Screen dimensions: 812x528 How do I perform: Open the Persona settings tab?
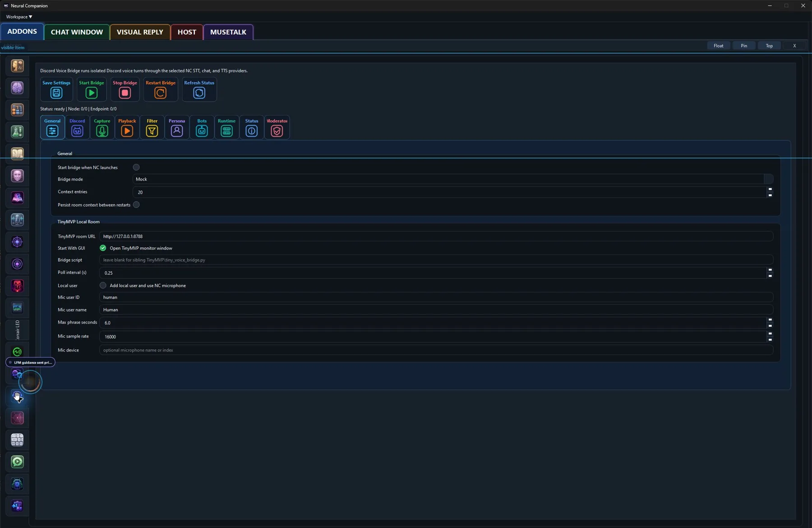pyautogui.click(x=177, y=128)
